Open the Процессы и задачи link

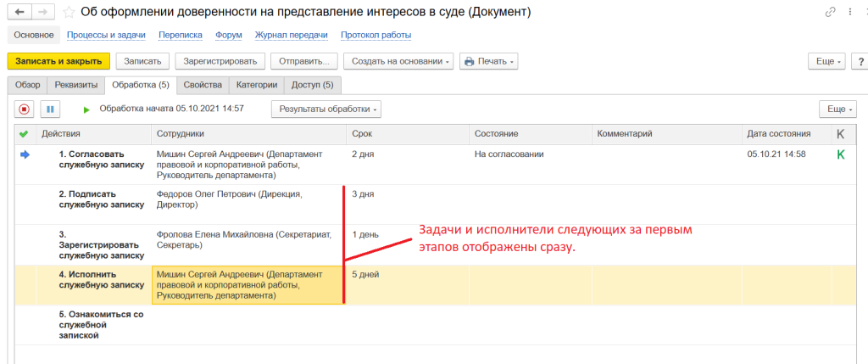[107, 35]
